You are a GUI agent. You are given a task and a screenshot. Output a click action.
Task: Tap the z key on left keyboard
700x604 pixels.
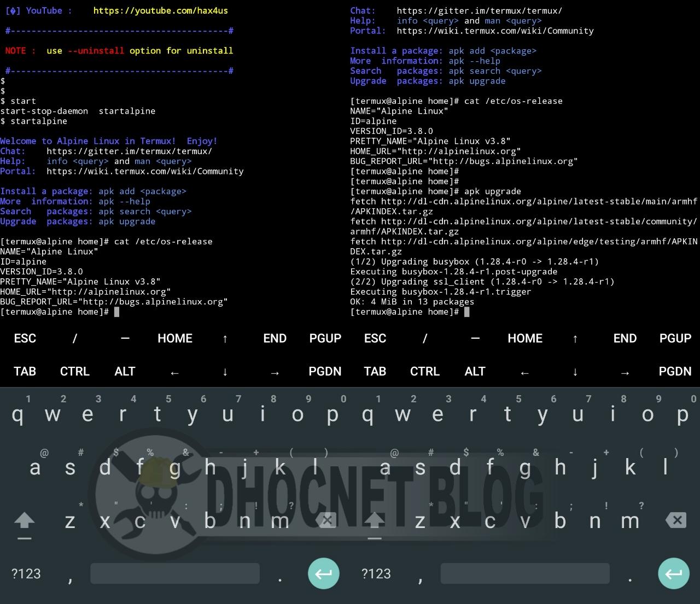(x=70, y=521)
